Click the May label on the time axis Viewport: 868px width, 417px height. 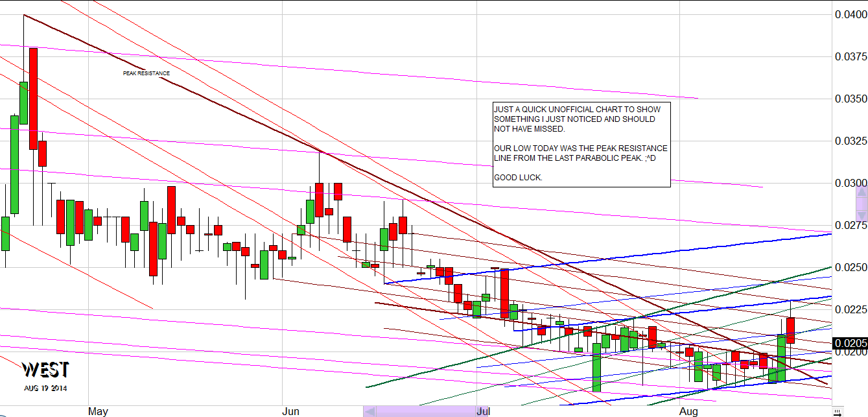98,412
